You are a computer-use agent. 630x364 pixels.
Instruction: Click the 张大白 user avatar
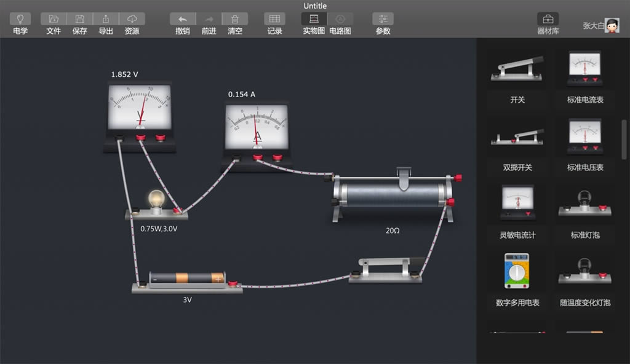pyautogui.click(x=612, y=26)
